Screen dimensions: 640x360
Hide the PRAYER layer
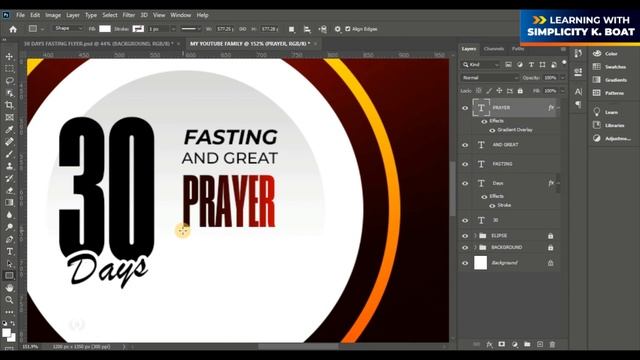click(465, 108)
